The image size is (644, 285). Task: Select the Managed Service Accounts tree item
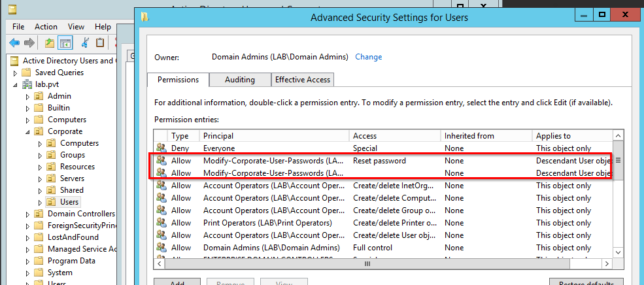(82, 249)
